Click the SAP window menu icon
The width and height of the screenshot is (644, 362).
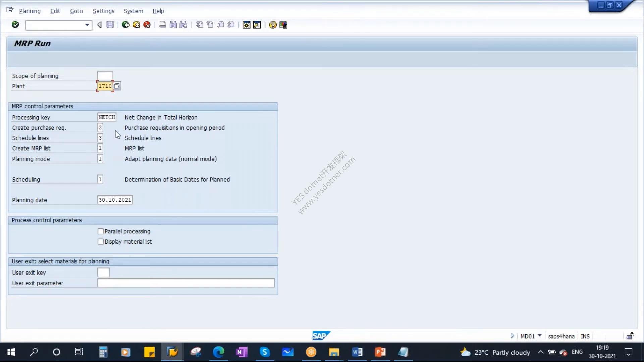pos(10,10)
